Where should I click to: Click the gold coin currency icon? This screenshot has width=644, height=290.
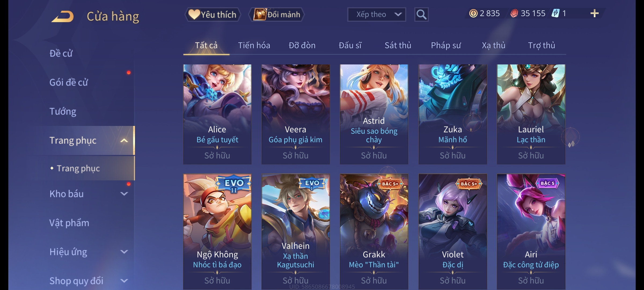coord(473,13)
